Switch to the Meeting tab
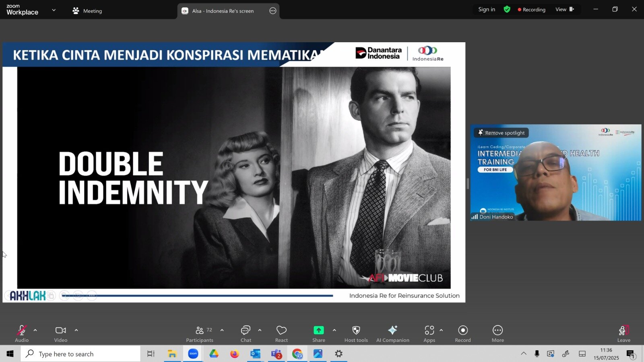 (x=87, y=11)
